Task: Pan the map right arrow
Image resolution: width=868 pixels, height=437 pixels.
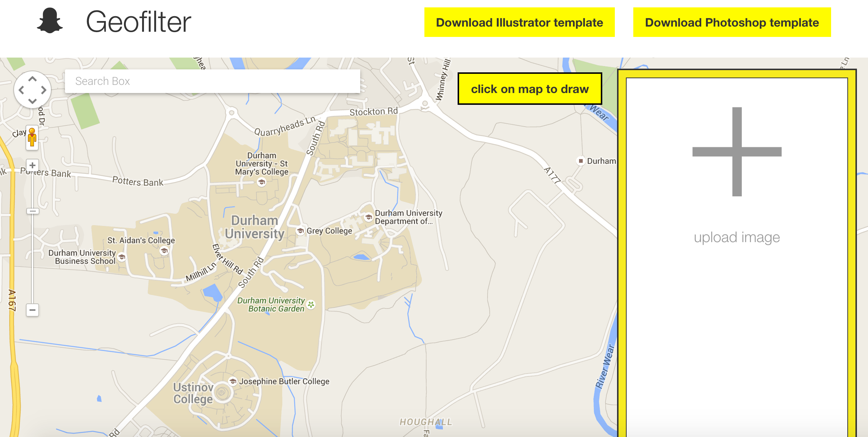Action: [x=44, y=90]
